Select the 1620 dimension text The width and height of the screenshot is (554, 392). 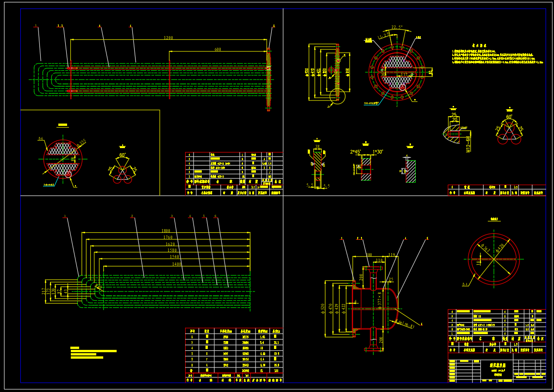[170, 244]
